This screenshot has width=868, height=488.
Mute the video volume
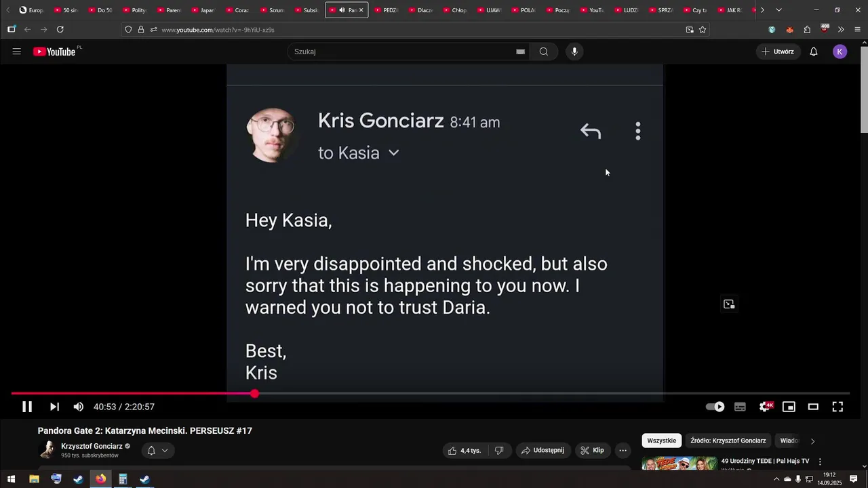[x=79, y=407]
